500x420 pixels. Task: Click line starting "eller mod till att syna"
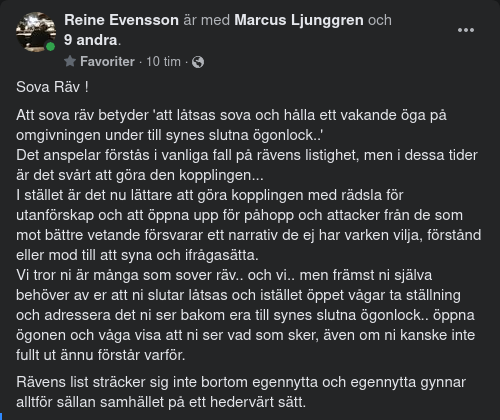tap(137, 255)
